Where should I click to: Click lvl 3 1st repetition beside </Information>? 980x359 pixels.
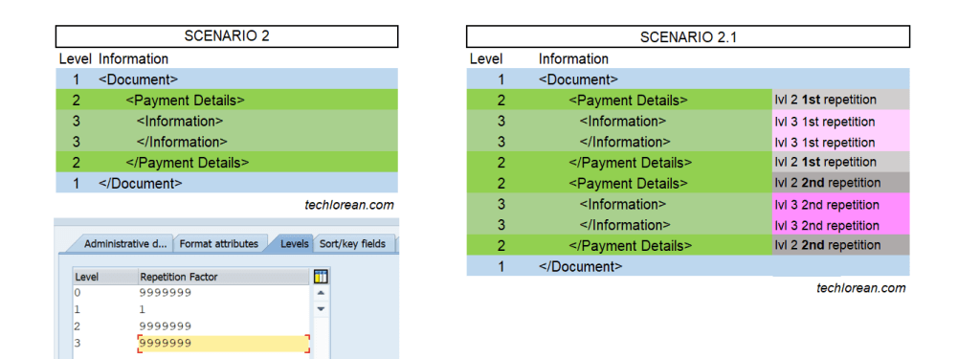click(x=840, y=142)
